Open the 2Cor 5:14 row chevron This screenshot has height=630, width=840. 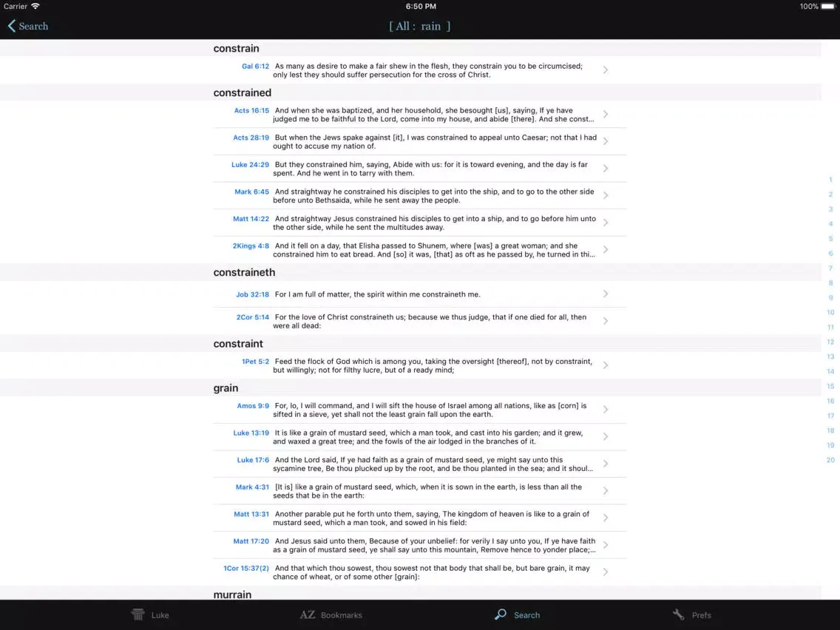point(606,321)
